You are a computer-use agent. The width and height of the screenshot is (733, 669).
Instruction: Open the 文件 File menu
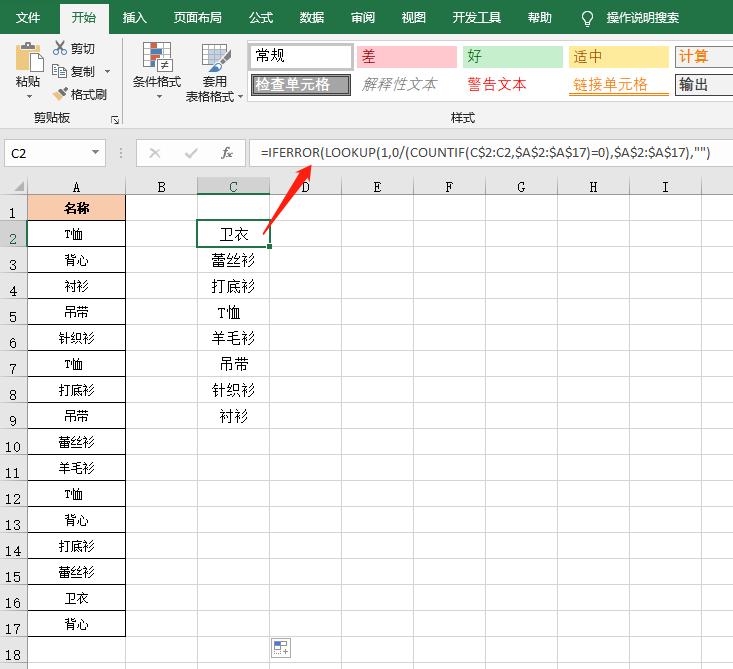[x=28, y=18]
